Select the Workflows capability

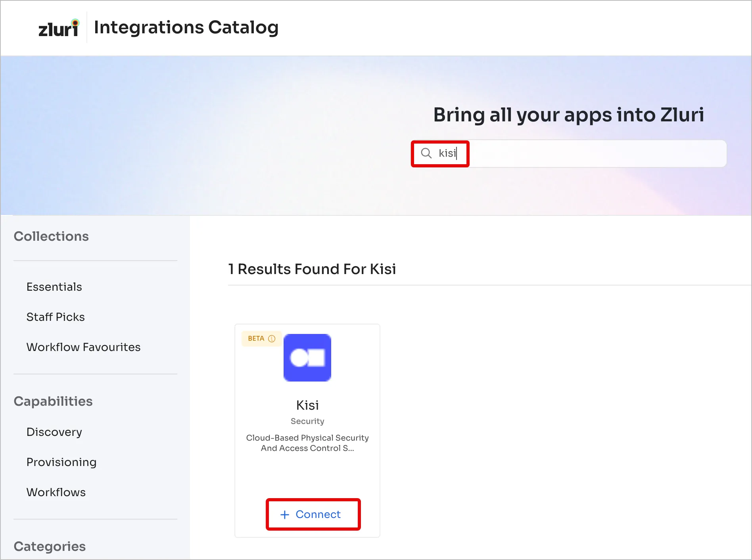point(56,492)
